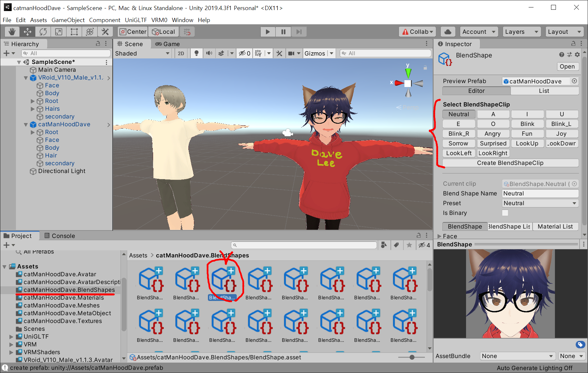Switch to Material List tab
Screen dimensions: 588x373
555,227
